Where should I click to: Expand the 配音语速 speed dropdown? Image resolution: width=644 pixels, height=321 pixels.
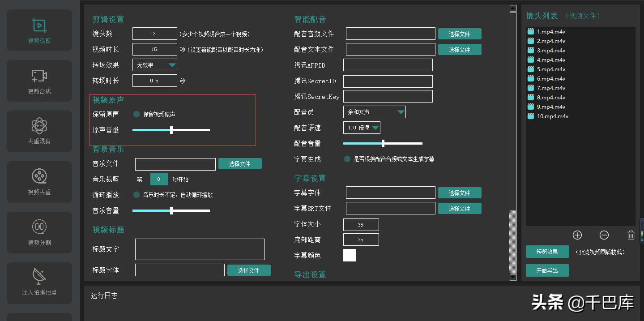click(362, 127)
